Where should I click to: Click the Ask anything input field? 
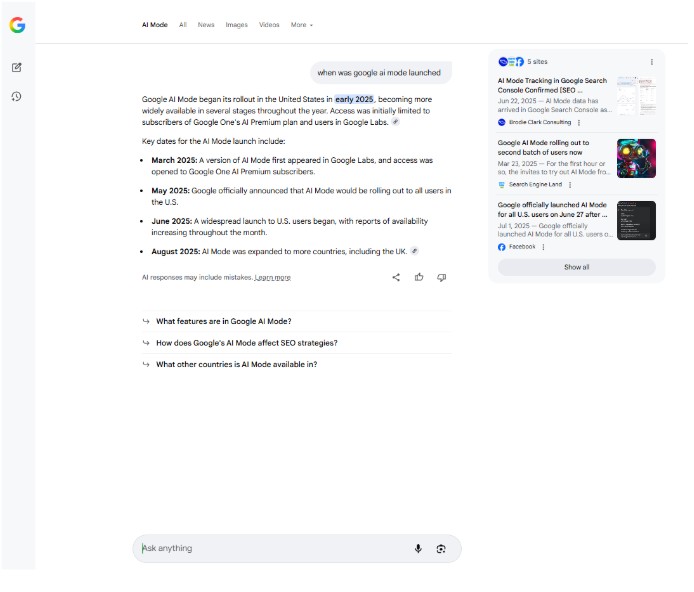[x=270, y=548]
